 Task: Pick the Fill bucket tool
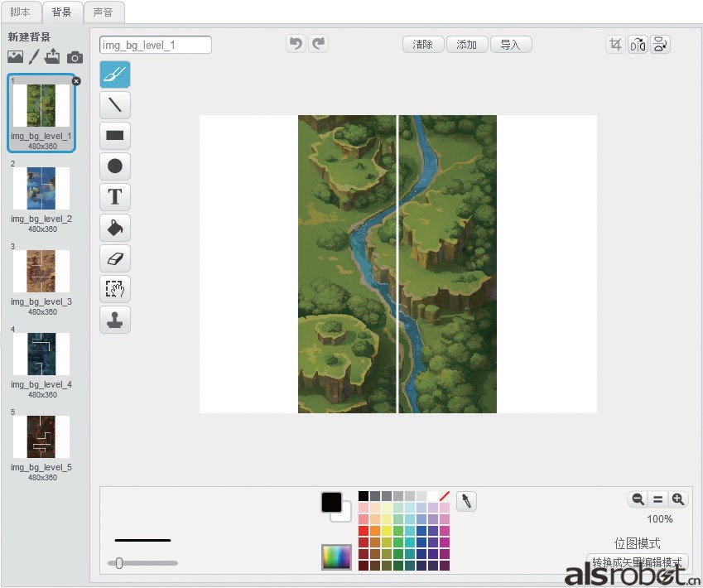pyautogui.click(x=115, y=228)
